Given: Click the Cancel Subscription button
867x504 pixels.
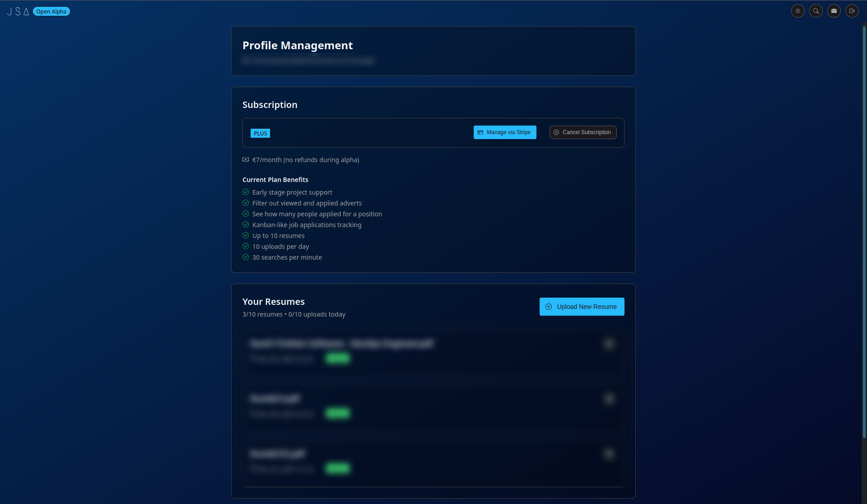Looking at the screenshot, I should click(x=583, y=132).
